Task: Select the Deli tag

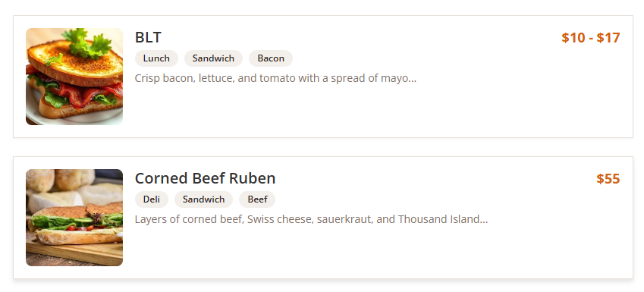Action: pos(152,199)
